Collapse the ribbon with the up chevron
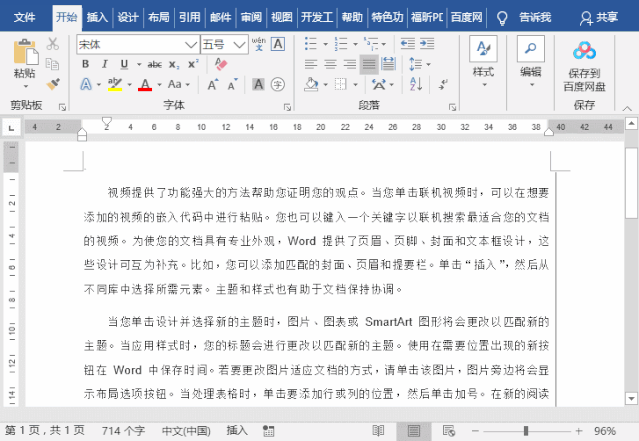Image resolution: width=639 pixels, height=441 pixels. (627, 108)
